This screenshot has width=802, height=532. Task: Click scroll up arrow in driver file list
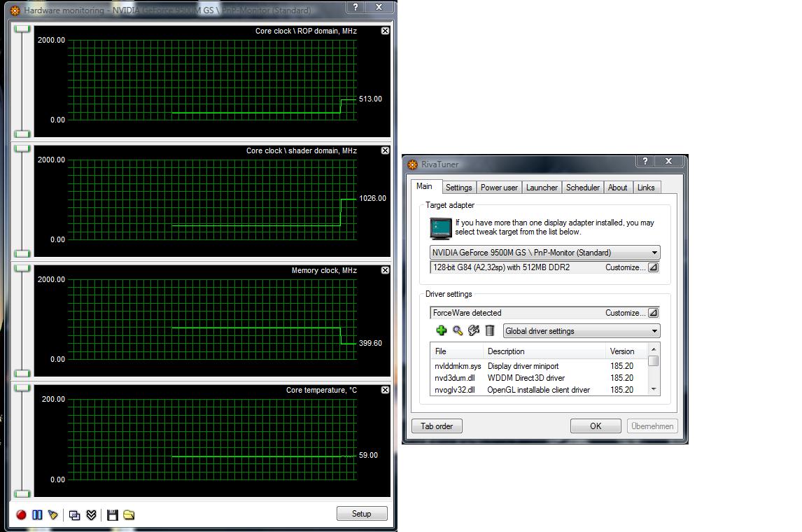(x=653, y=349)
